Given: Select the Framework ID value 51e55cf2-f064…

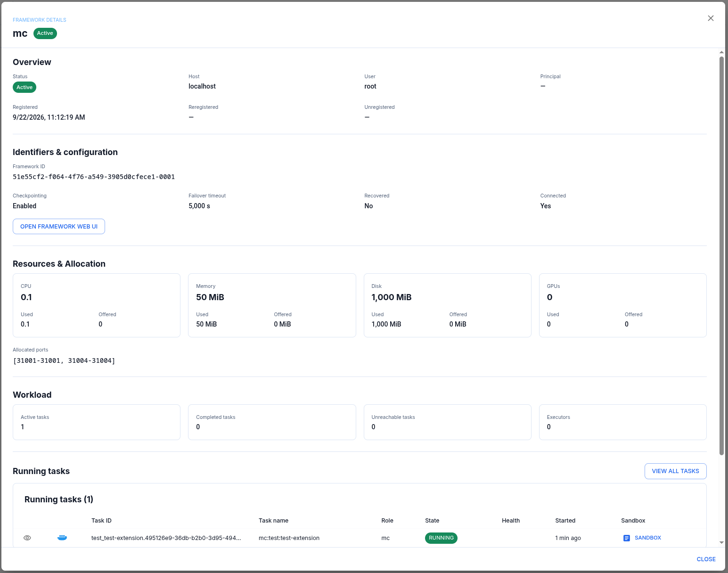Looking at the screenshot, I should coord(94,177).
